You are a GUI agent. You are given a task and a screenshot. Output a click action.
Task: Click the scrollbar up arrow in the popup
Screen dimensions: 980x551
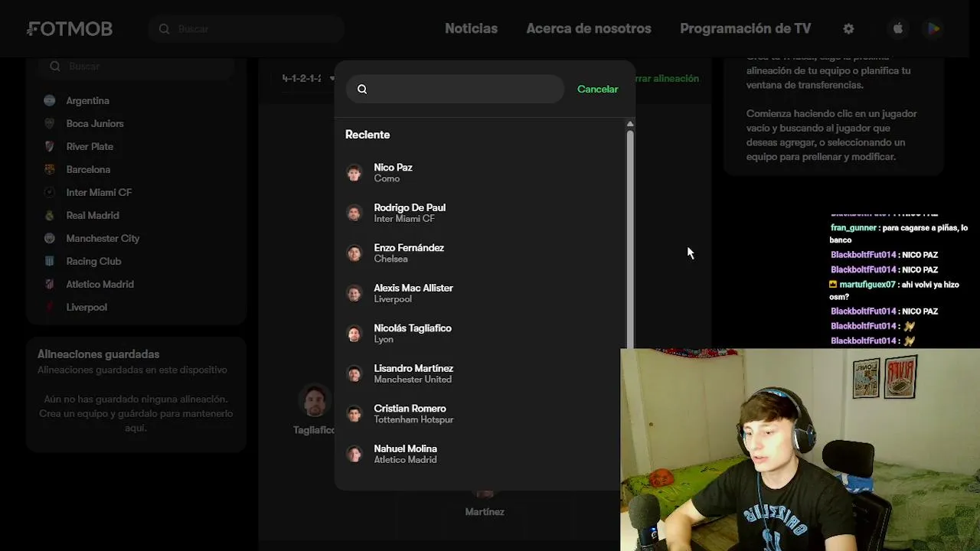point(630,124)
